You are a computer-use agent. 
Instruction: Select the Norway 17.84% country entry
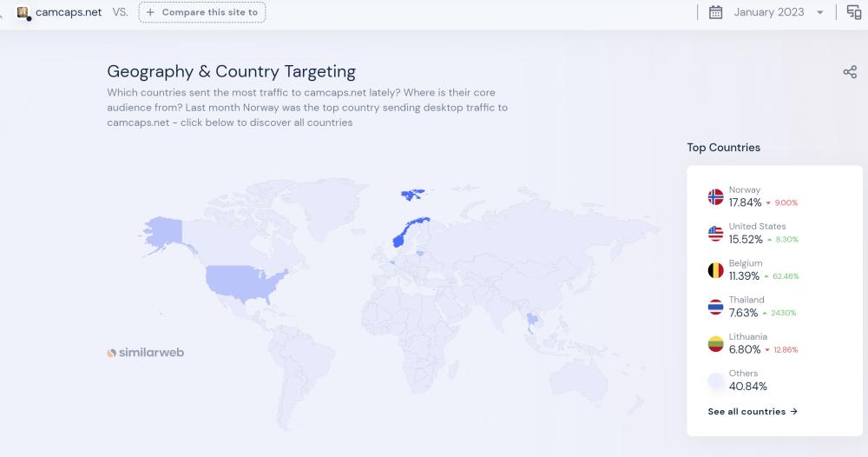pyautogui.click(x=745, y=196)
